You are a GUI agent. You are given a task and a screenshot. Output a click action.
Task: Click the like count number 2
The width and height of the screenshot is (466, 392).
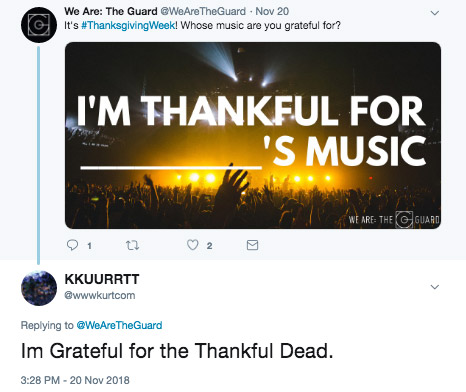209,246
